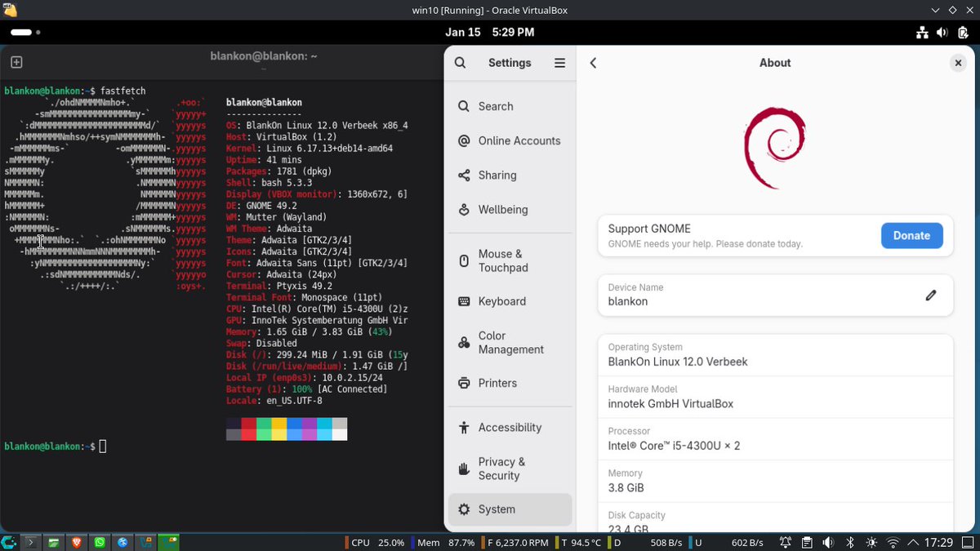Click the Device Name field showing blankon

(776, 295)
